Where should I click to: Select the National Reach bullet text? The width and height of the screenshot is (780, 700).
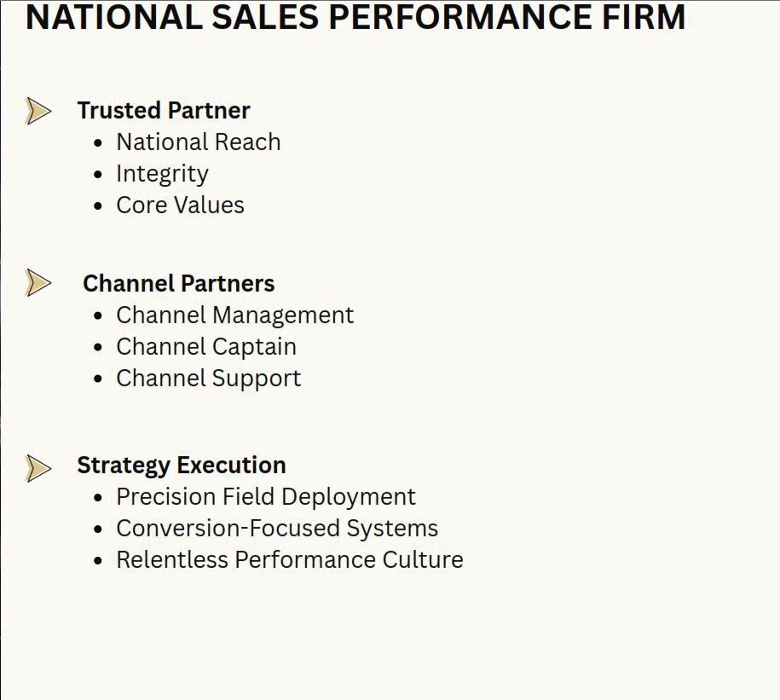pos(199,142)
